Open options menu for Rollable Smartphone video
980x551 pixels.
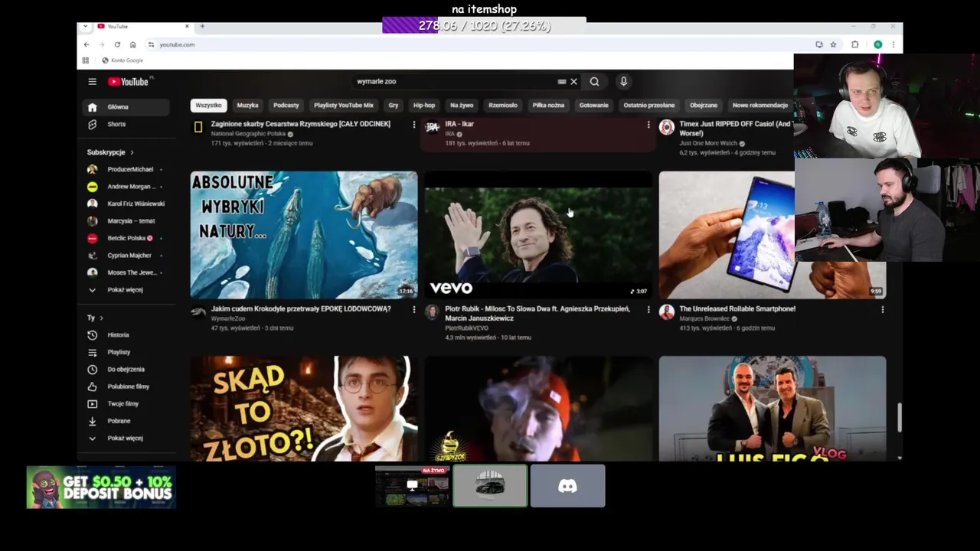click(x=882, y=309)
